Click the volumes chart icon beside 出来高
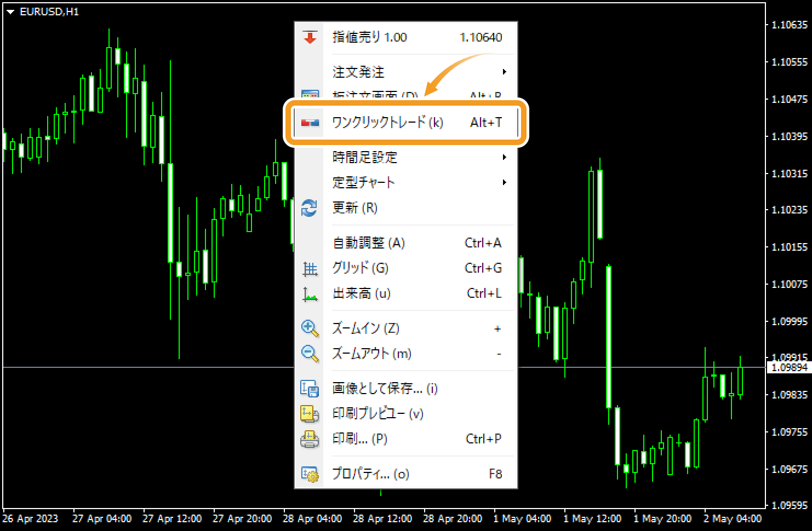 point(310,294)
